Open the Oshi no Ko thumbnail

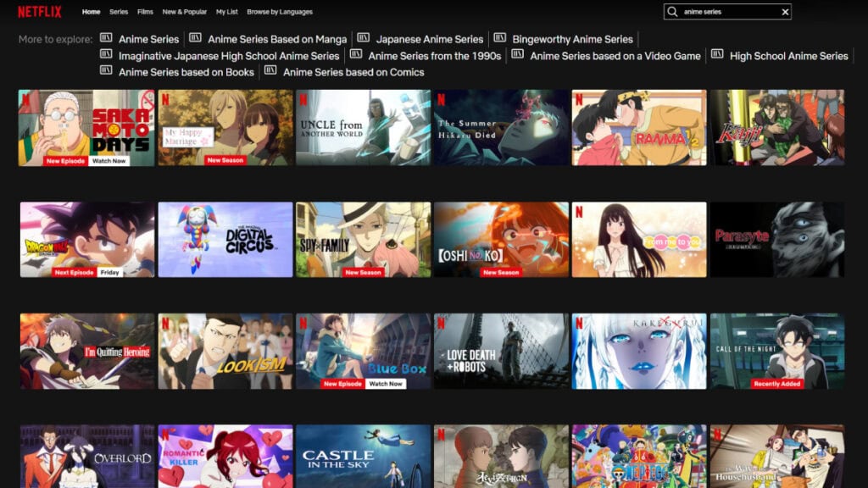point(501,240)
